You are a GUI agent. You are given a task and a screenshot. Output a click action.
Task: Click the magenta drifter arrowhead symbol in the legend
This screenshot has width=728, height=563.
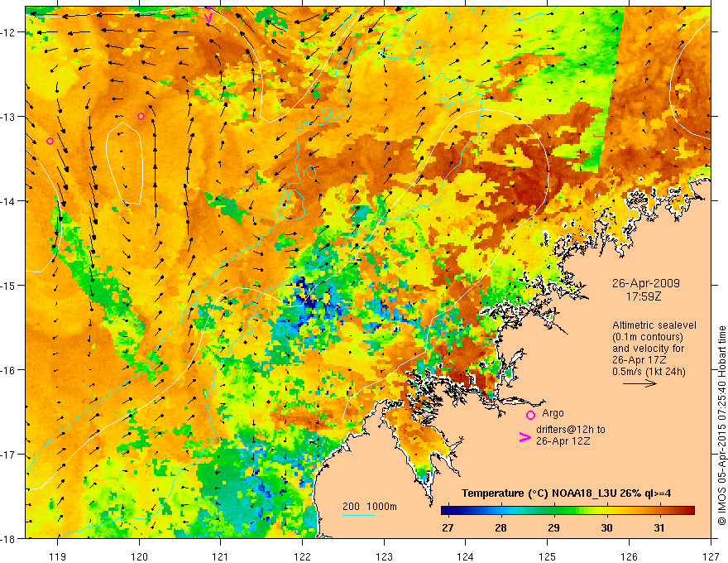click(x=525, y=437)
